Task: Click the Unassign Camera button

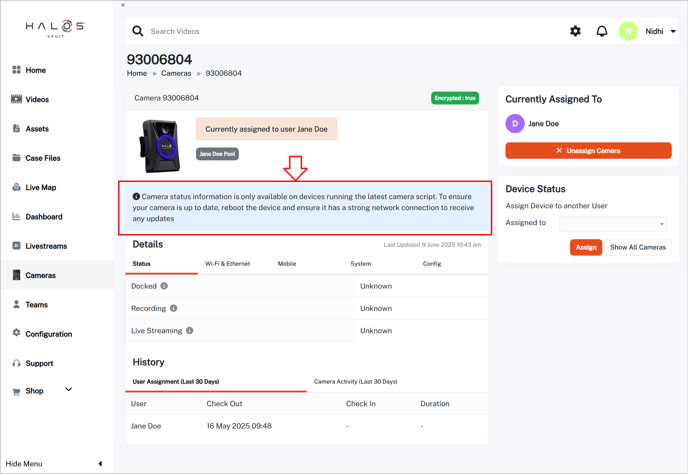Action: [588, 151]
